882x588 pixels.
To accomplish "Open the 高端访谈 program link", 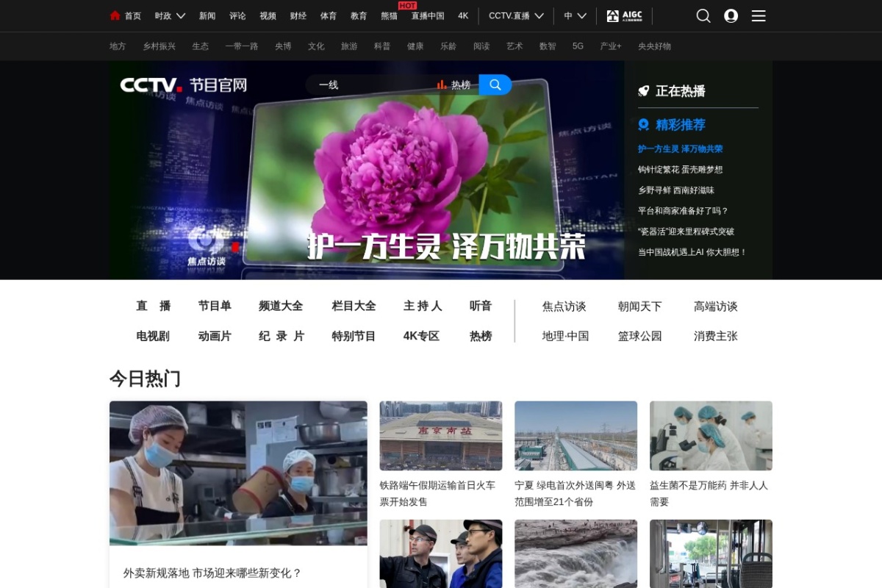I will (x=716, y=306).
